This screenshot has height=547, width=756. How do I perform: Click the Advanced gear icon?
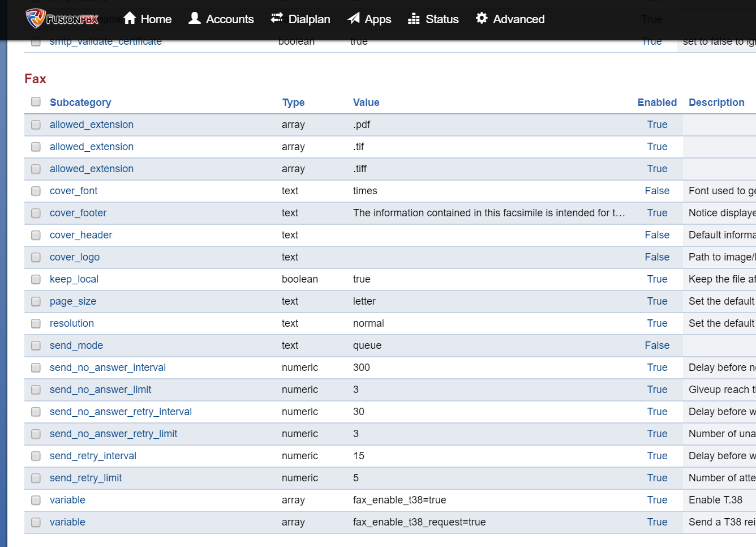[482, 18]
